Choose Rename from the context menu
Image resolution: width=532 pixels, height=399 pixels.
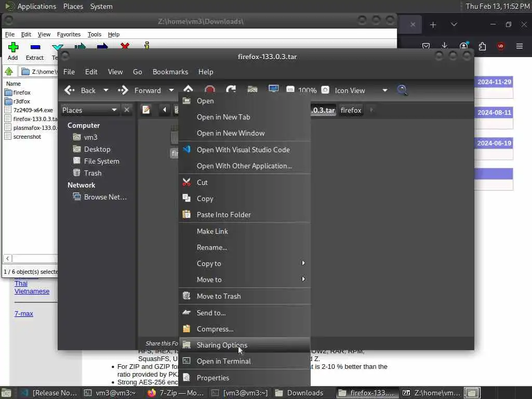pos(244,247)
